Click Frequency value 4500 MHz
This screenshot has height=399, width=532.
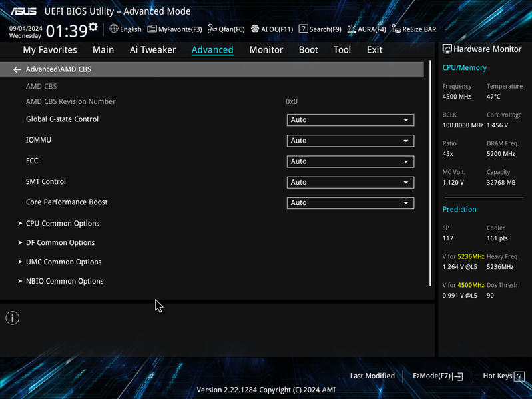click(x=456, y=97)
